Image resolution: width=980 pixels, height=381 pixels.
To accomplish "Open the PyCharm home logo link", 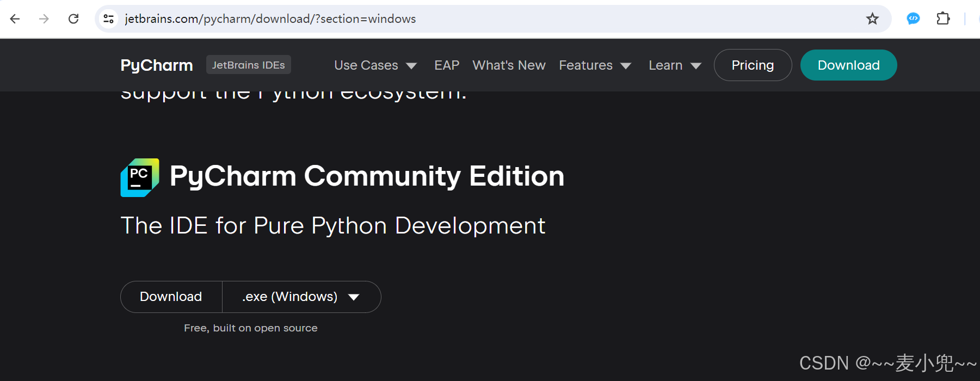I will point(157,65).
